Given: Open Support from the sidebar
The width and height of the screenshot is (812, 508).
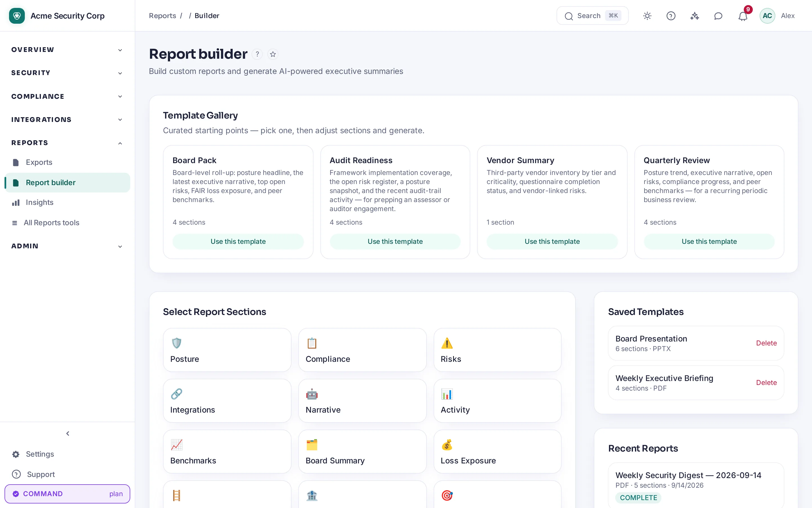Looking at the screenshot, I should (67, 474).
